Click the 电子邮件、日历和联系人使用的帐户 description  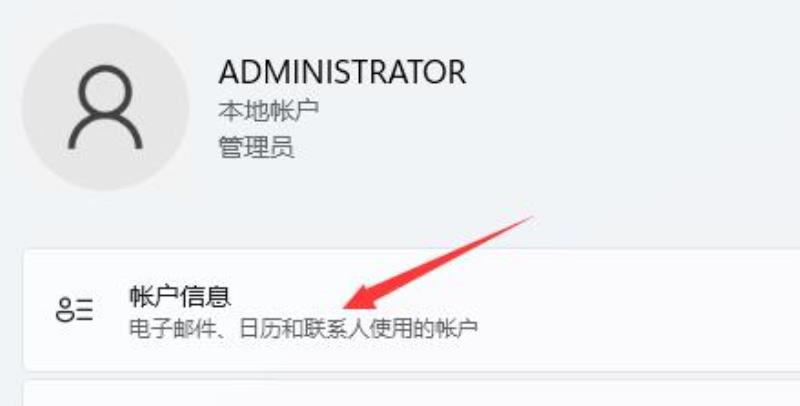304,329
